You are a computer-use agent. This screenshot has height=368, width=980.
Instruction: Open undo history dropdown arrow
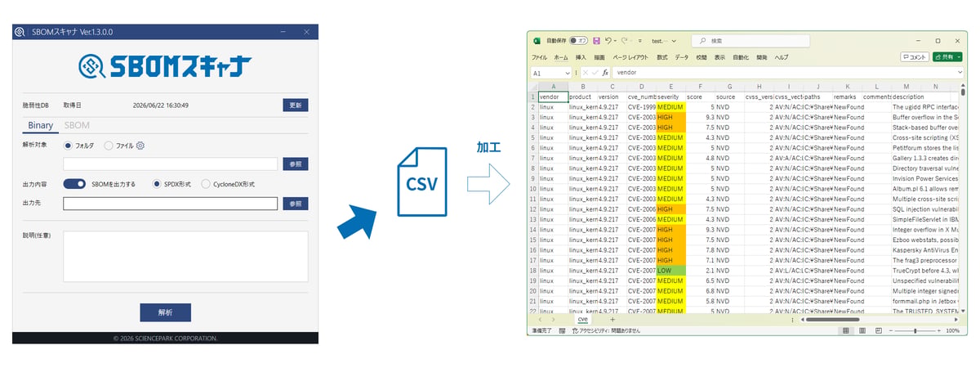point(616,40)
